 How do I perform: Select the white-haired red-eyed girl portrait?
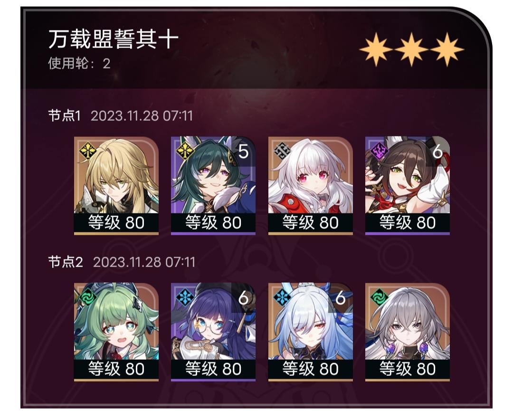311,186
